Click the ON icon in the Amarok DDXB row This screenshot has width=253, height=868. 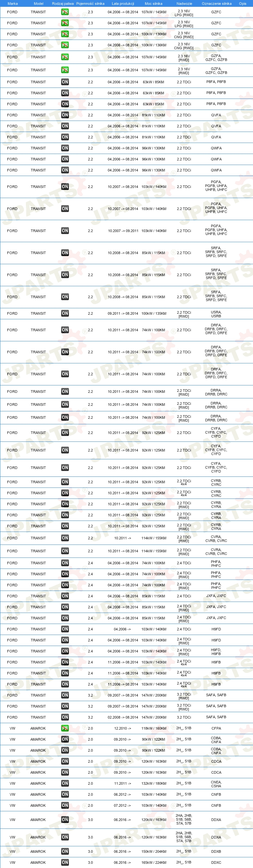(x=65, y=851)
